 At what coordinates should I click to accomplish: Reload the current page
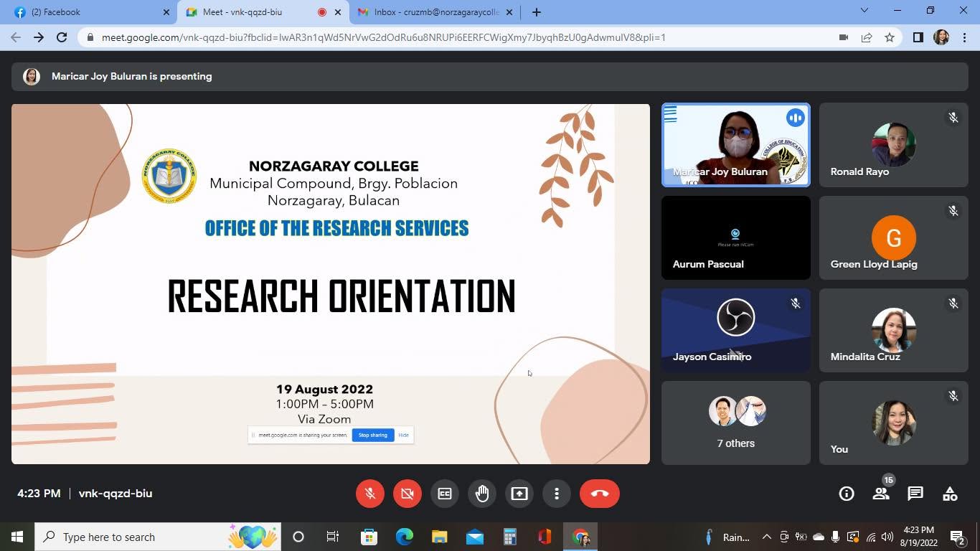coord(62,37)
